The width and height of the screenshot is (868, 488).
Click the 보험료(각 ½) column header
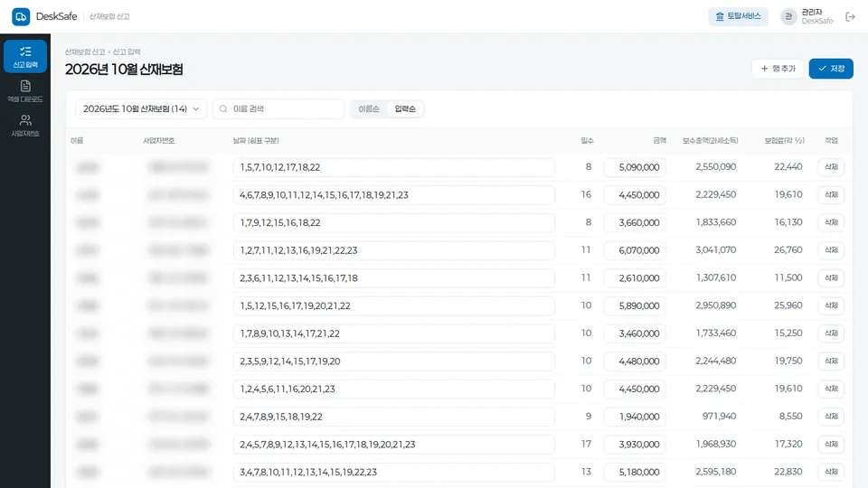784,141
